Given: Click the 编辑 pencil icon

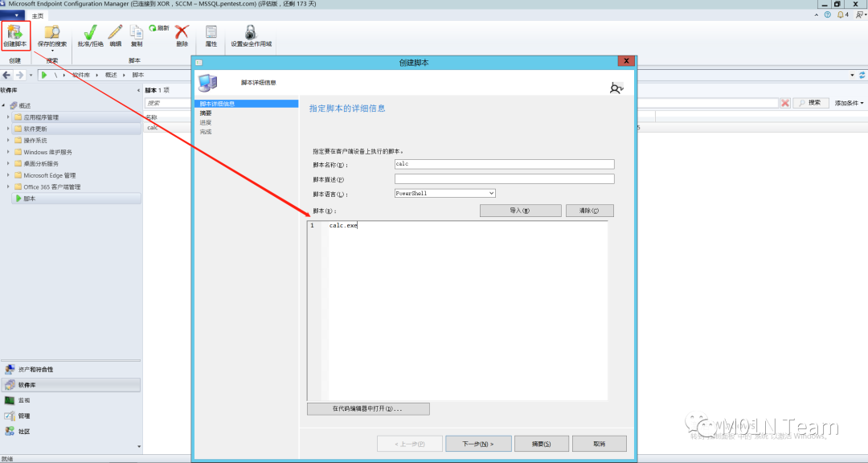Looking at the screenshot, I should pyautogui.click(x=115, y=32).
